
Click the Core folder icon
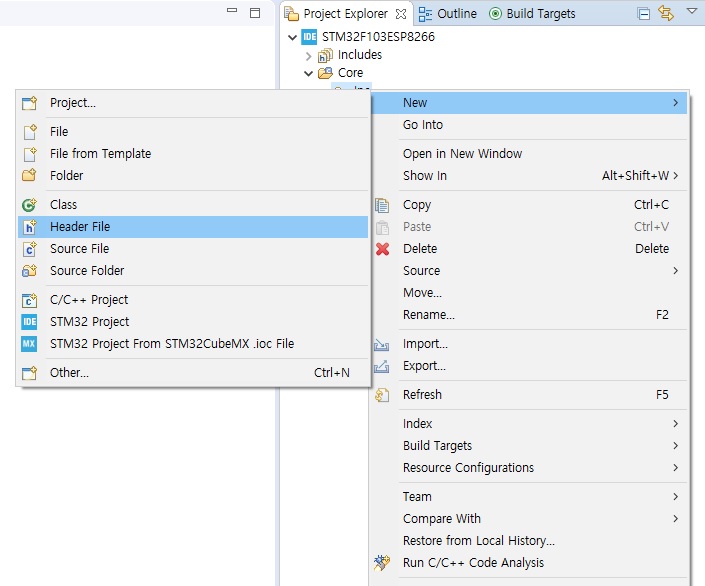(x=325, y=73)
